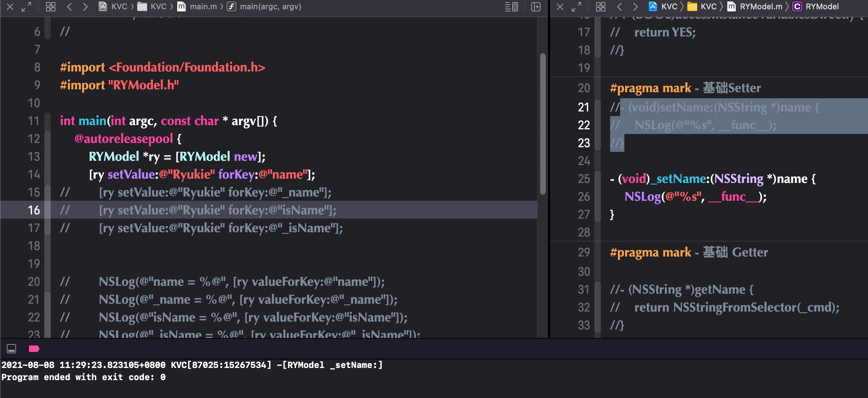Open main.m file in left breadcrumb
The image size is (868, 398).
197,7
